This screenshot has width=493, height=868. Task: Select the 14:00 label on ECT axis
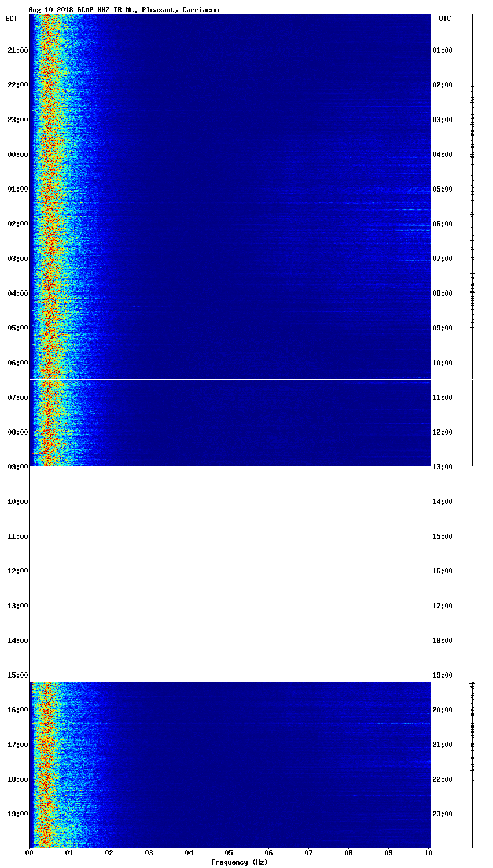17,641
